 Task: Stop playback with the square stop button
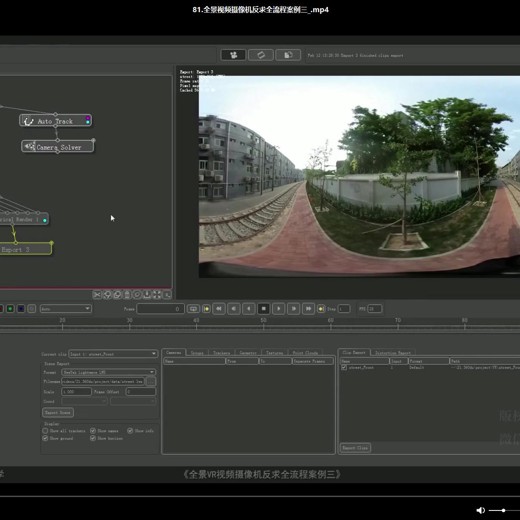[263, 309]
